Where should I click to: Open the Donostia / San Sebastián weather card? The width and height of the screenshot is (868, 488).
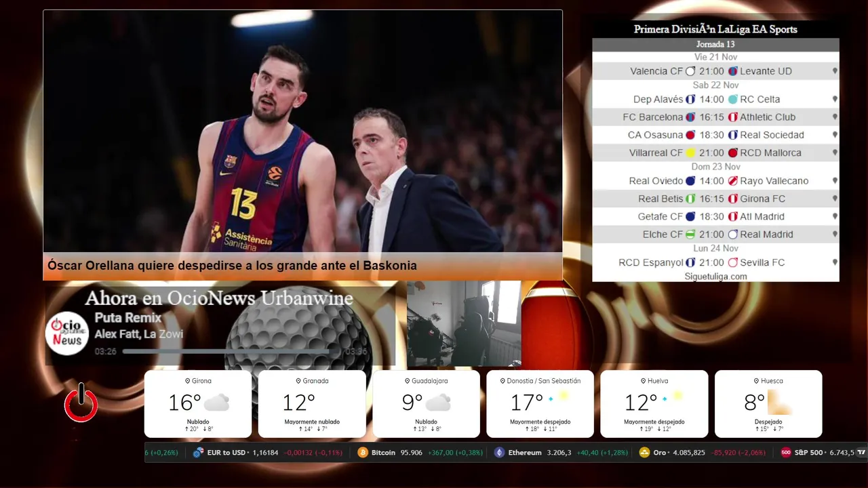[540, 404]
